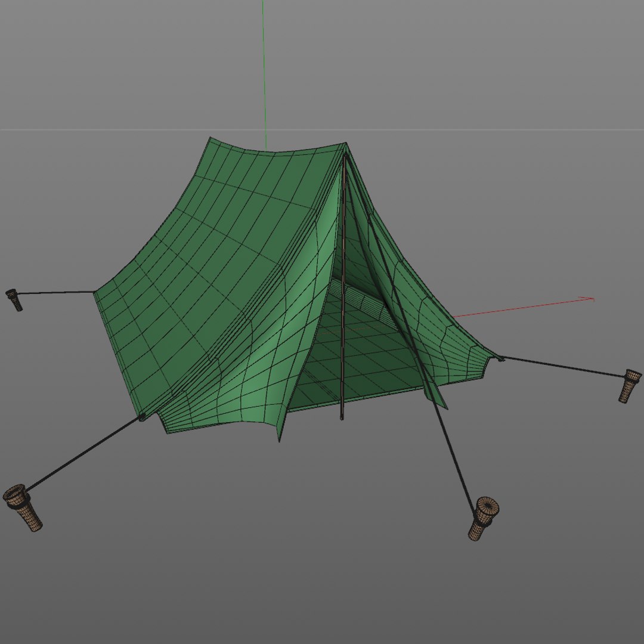Select the guy rope to far-right stake

(563, 366)
